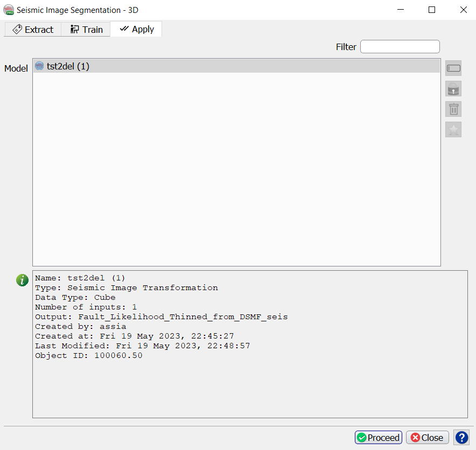476x450 pixels.
Task: Click the application icon in title bar
Action: point(9,10)
